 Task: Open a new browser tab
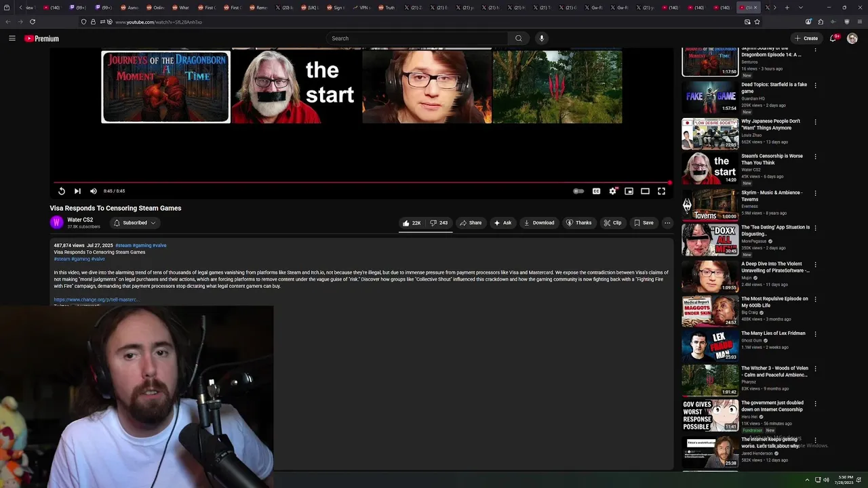point(787,7)
